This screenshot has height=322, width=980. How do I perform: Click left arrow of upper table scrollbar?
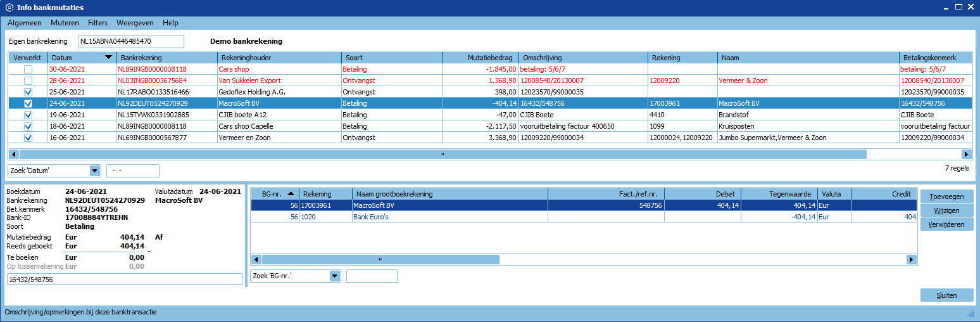pos(13,154)
